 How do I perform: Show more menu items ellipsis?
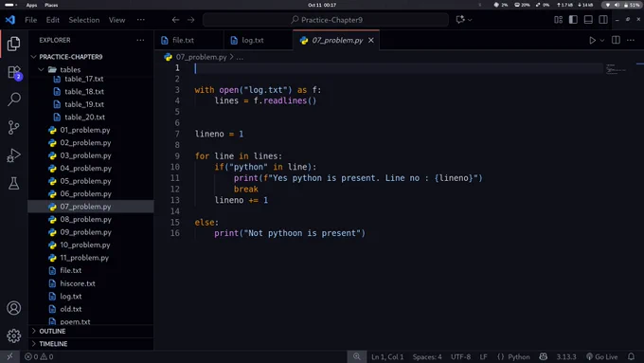pyautogui.click(x=141, y=20)
